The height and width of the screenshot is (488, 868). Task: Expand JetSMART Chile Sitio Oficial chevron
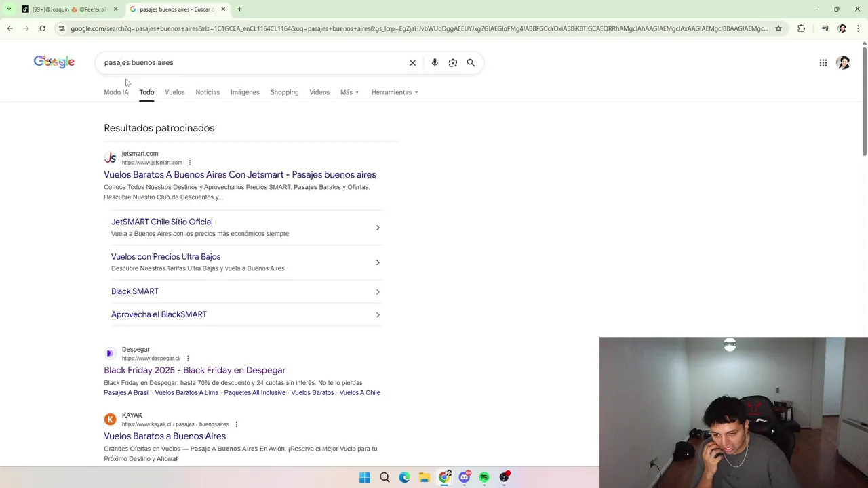378,228
